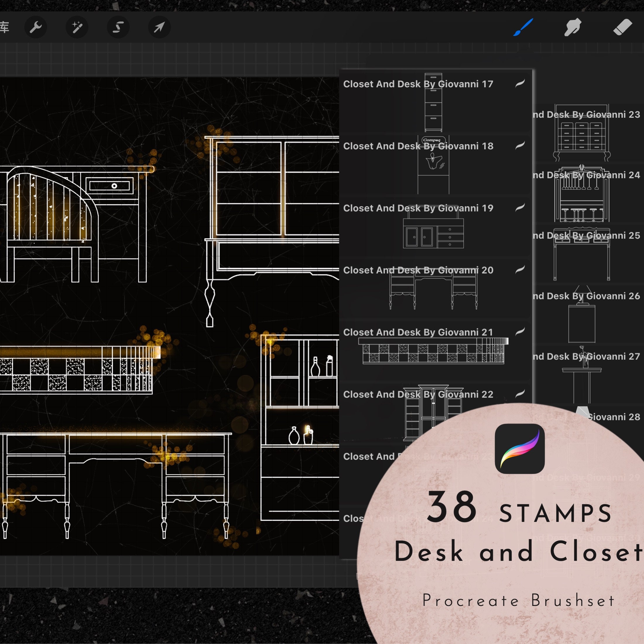Tap stroke icon beside Giovanni 19 brush
The image size is (644, 644).
pyautogui.click(x=520, y=207)
